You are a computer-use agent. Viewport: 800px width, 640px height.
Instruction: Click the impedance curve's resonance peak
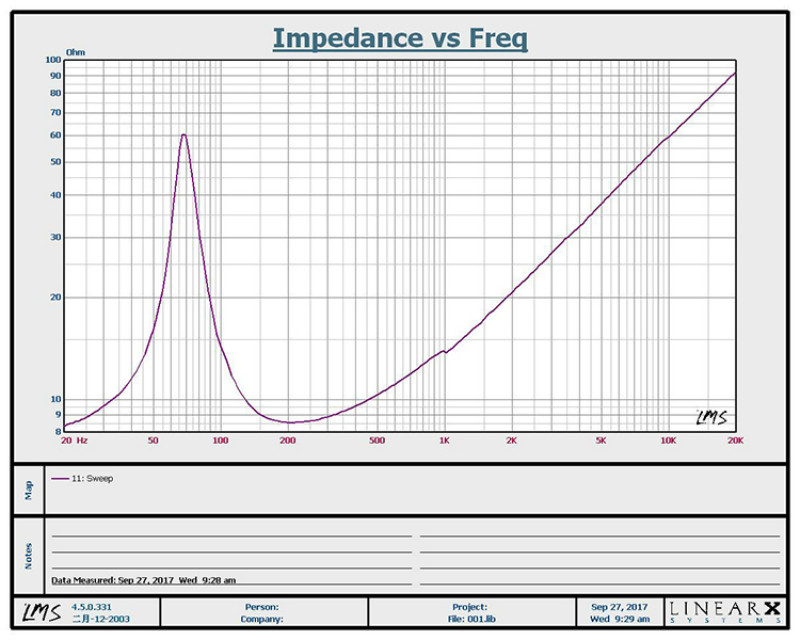(x=184, y=134)
